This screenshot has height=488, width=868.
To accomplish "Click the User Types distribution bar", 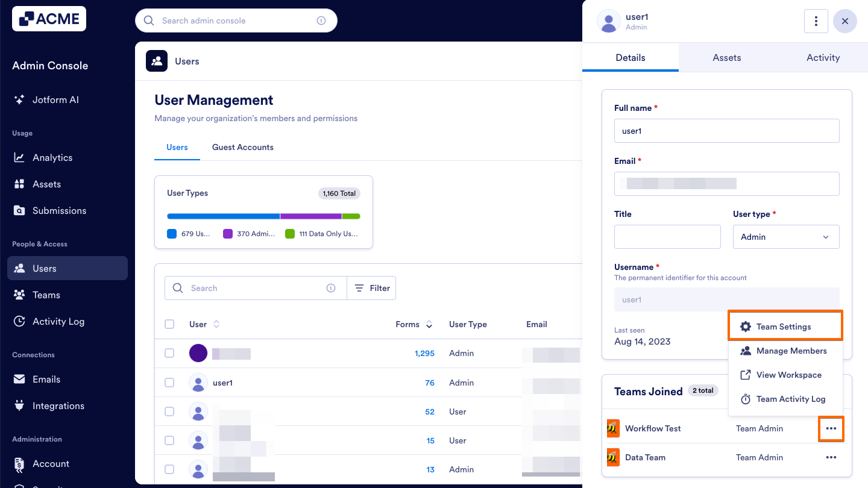I will tap(263, 216).
